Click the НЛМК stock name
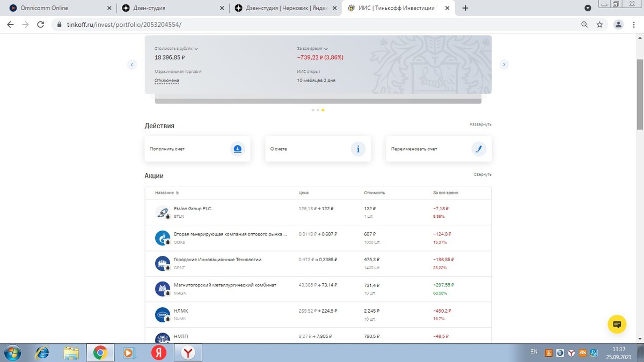This screenshot has width=644, height=362. (x=181, y=311)
